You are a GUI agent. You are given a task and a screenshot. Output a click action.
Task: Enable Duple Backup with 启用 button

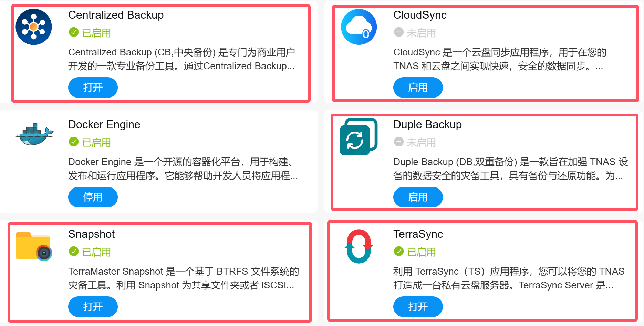418,197
